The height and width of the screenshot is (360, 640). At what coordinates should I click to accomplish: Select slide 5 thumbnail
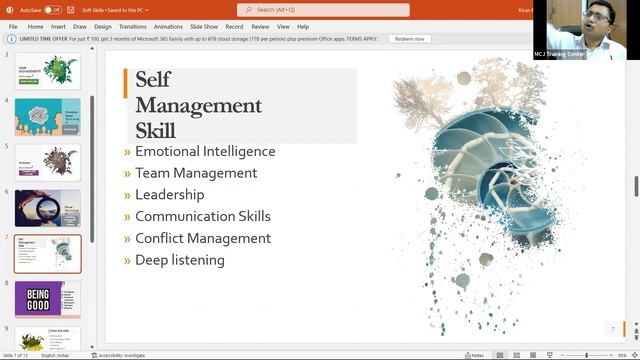point(48,162)
